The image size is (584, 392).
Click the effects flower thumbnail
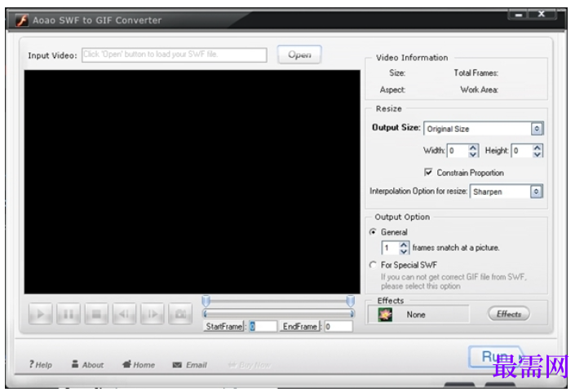click(x=385, y=315)
